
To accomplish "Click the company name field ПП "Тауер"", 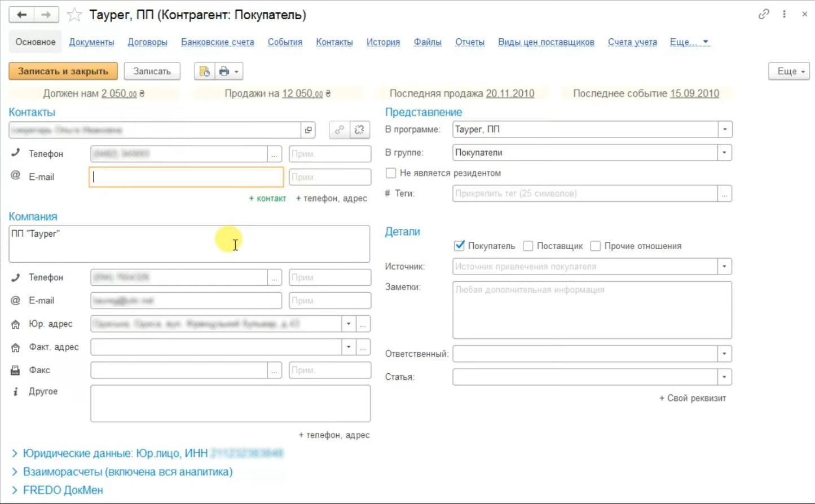I will 190,244.
